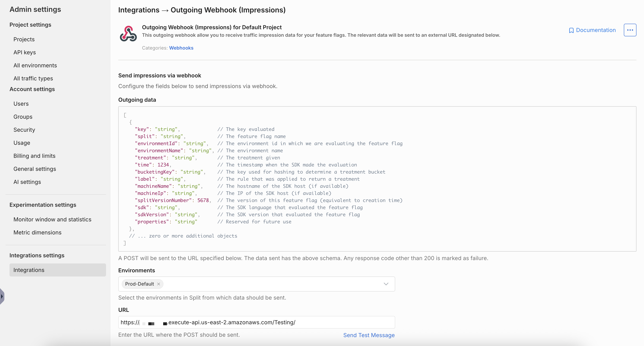
Task: Click the Documentation bookmark icon
Action: (571, 30)
